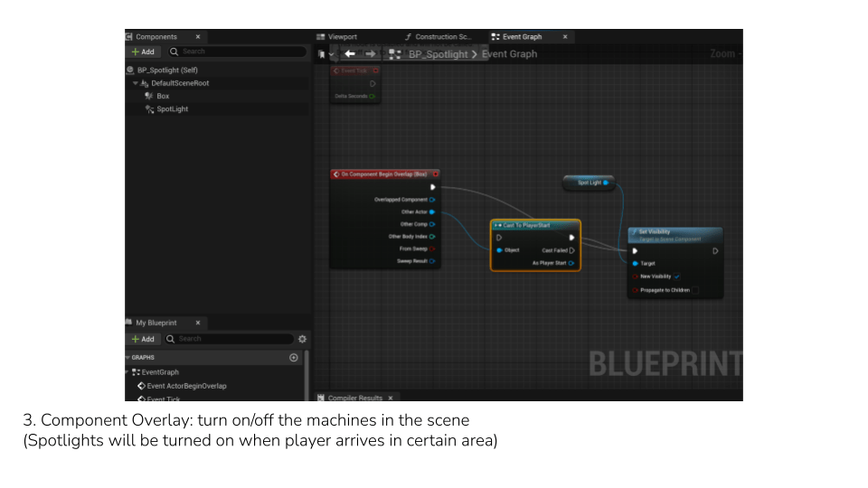868x488 pixels.
Task: Switch to the Viewport tab
Action: click(x=342, y=37)
